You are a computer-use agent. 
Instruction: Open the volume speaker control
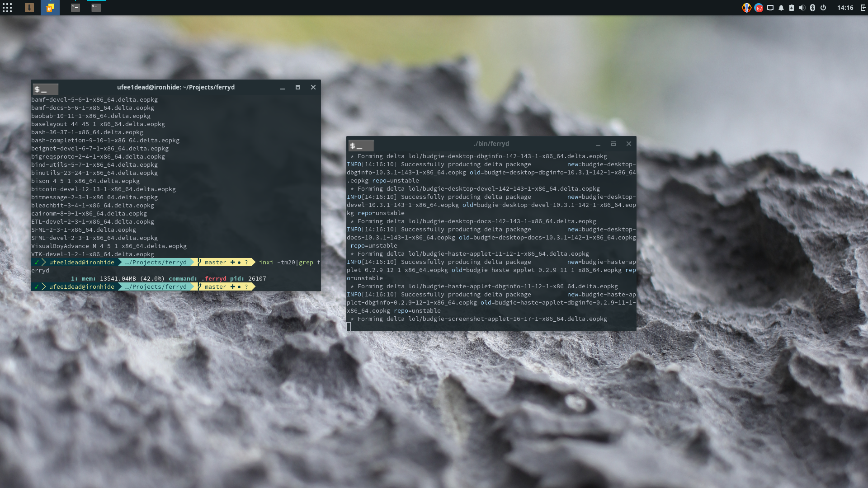click(x=802, y=8)
